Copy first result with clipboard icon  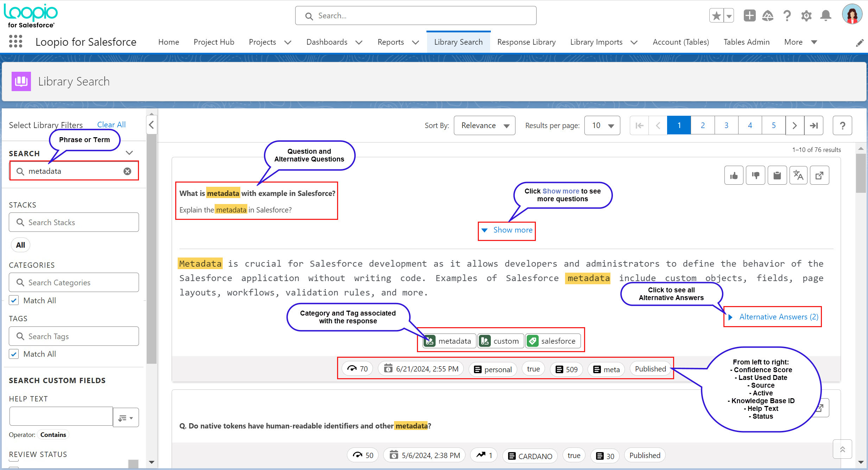click(777, 175)
